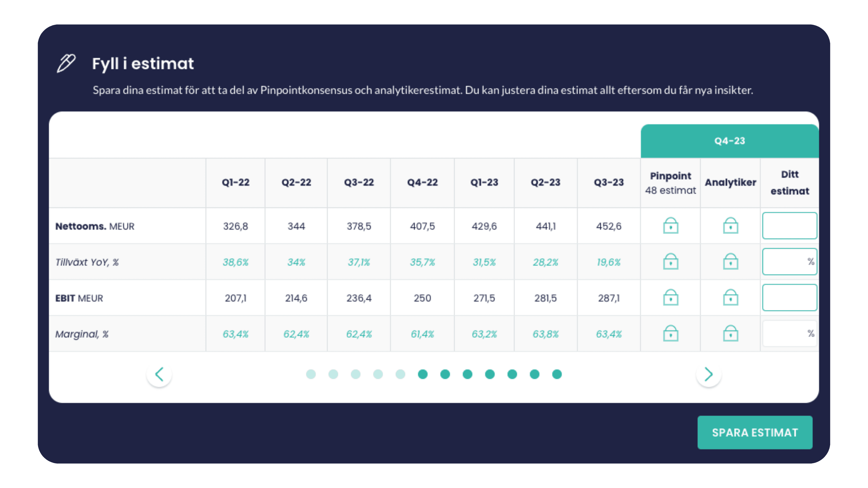Click the 250 EBIT value
Screen dimensions: 868x488
coord(422,298)
